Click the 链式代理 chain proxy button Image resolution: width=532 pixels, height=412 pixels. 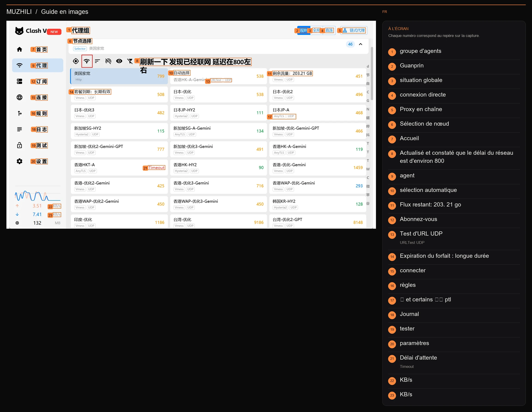point(354,30)
